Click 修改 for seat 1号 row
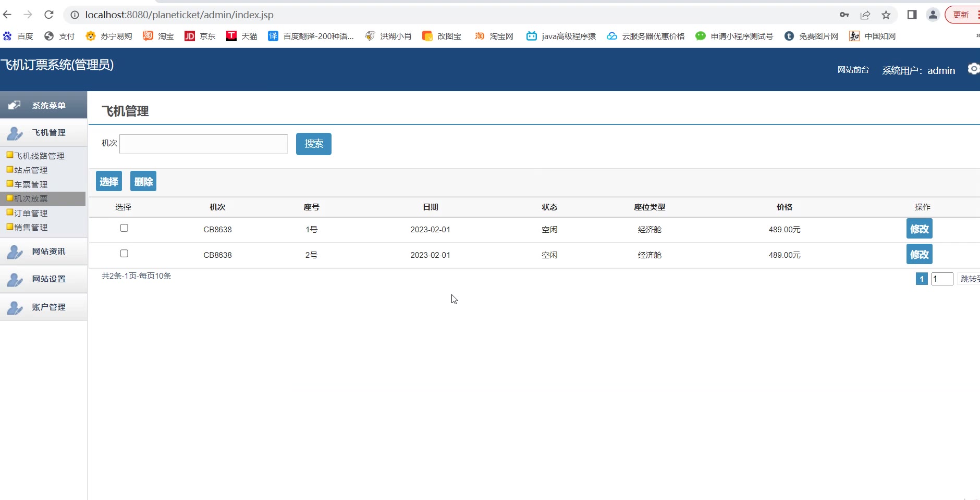The width and height of the screenshot is (980, 500). tap(920, 229)
